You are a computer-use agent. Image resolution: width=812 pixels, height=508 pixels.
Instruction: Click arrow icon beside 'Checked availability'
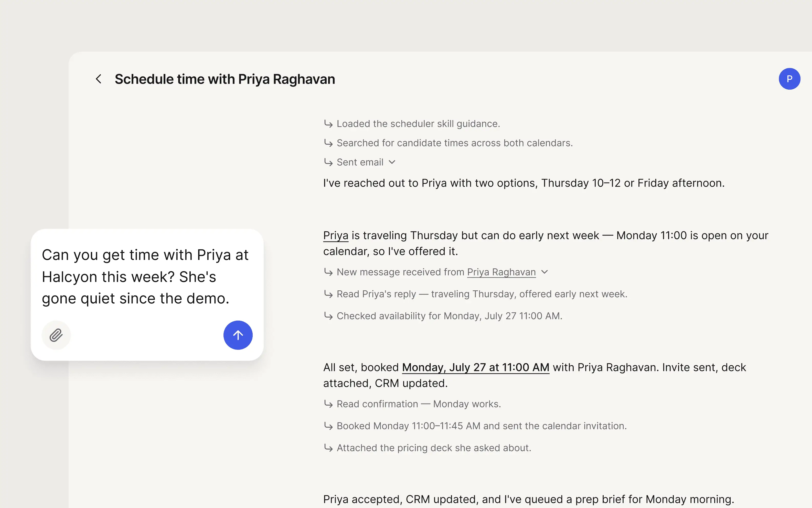328,316
